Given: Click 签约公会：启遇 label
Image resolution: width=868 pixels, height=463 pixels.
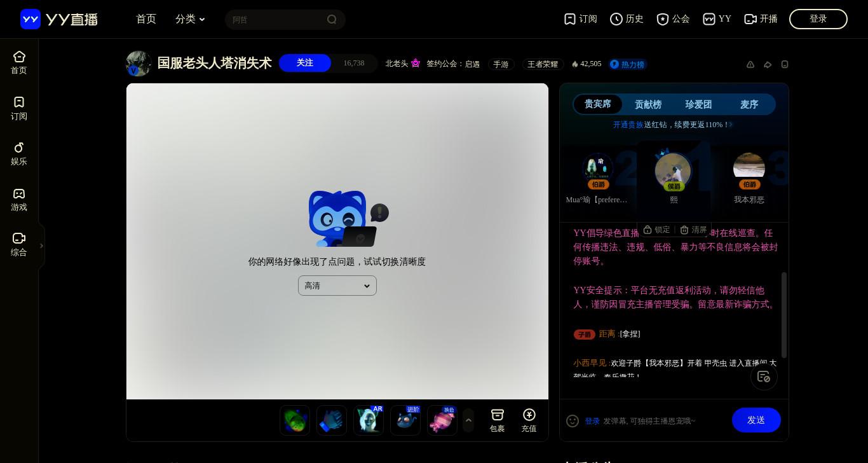Looking at the screenshot, I should point(453,64).
